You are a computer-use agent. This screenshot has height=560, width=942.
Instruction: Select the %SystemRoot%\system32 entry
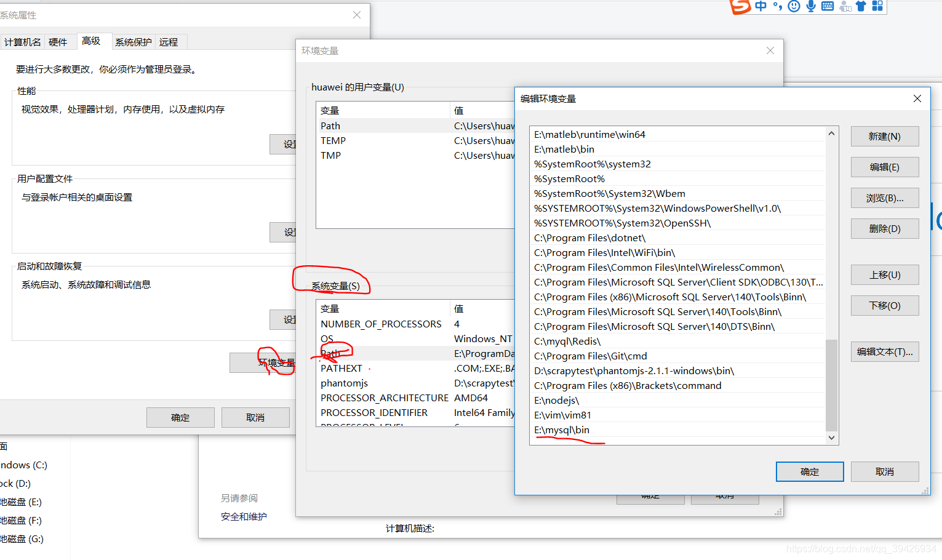pyautogui.click(x=677, y=164)
